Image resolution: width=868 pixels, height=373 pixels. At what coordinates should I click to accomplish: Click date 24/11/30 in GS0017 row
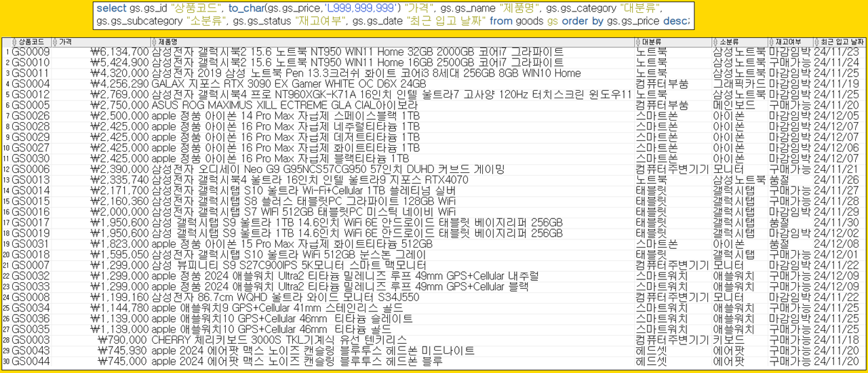pyautogui.click(x=836, y=222)
